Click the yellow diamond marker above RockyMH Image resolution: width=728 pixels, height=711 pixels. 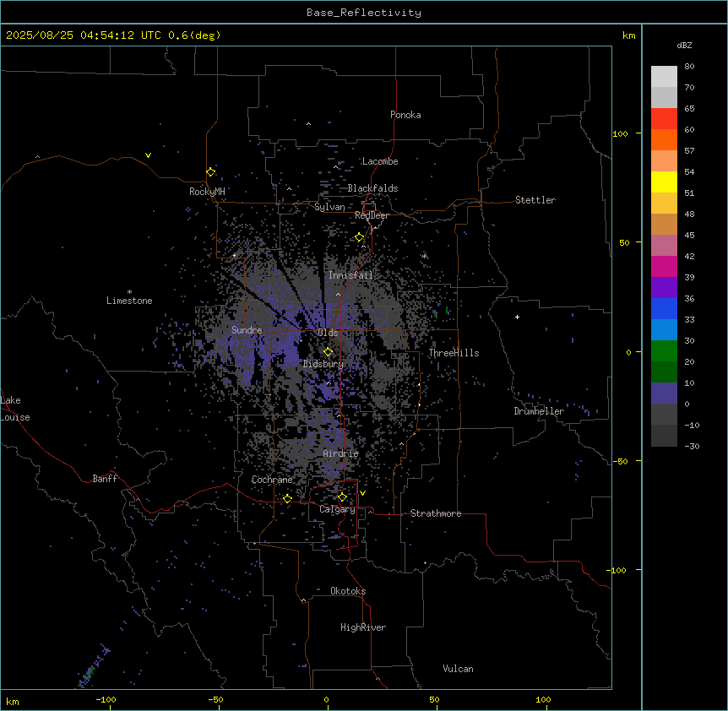coord(211,171)
